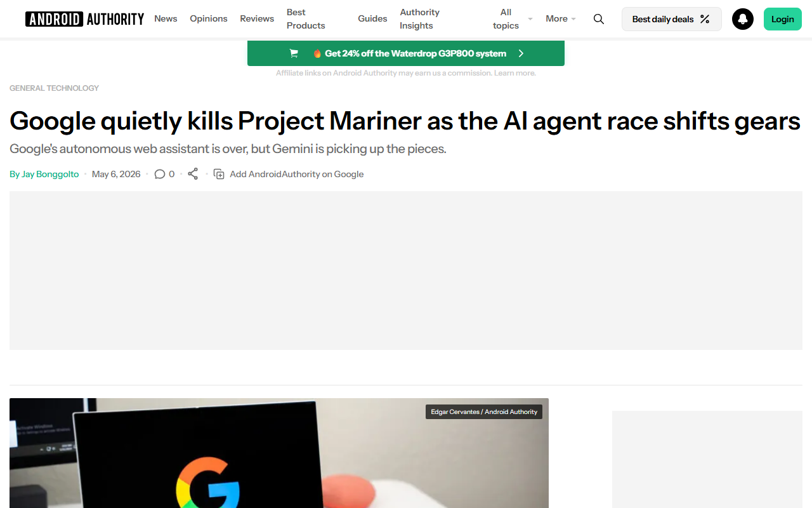Click the banner's right chevron arrow
Screen dimensions: 812x508
[x=521, y=53]
